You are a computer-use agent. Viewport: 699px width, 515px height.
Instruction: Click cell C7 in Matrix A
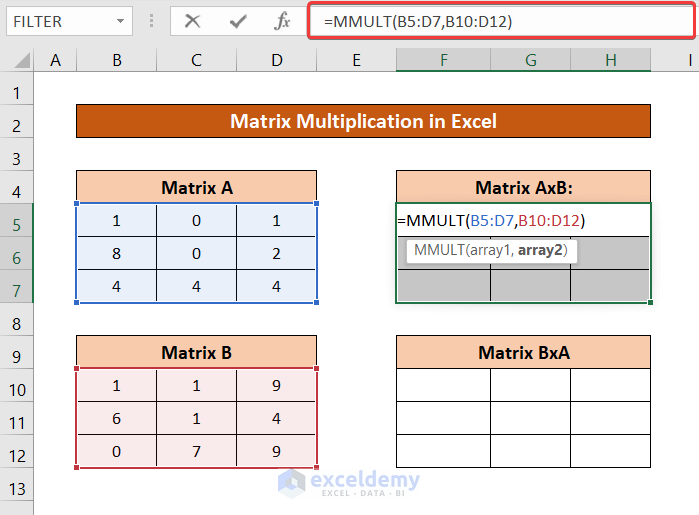tap(197, 286)
